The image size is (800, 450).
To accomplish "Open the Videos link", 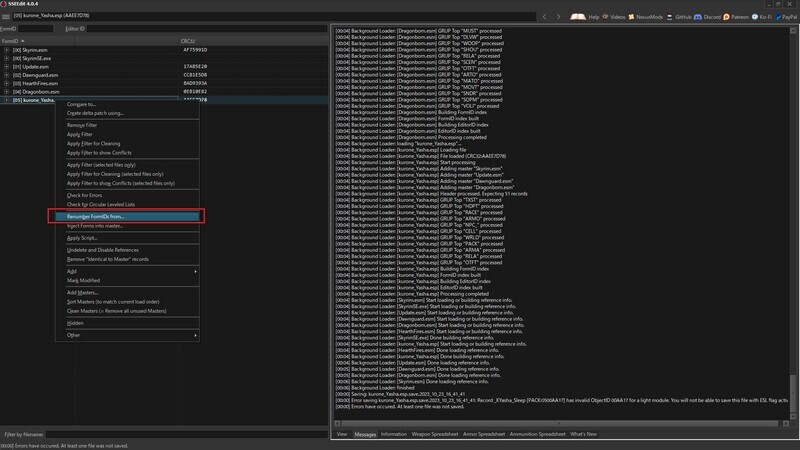I will tap(613, 17).
